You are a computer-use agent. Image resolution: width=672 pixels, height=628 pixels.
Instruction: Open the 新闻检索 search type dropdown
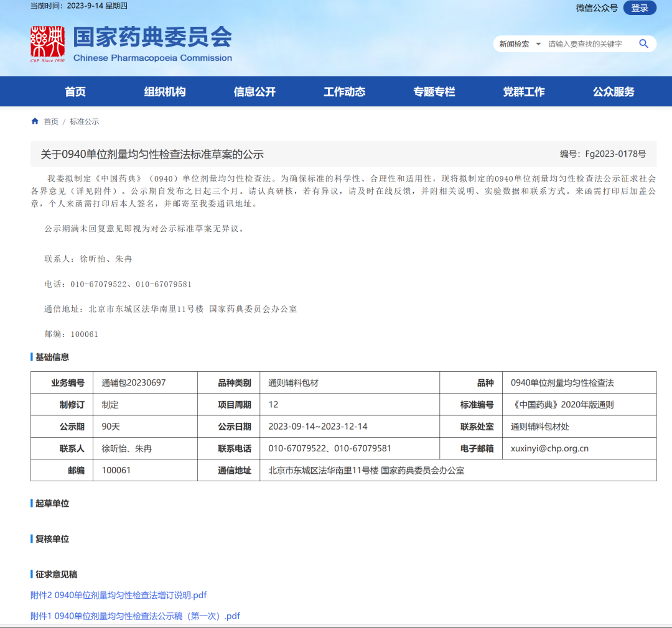point(520,44)
